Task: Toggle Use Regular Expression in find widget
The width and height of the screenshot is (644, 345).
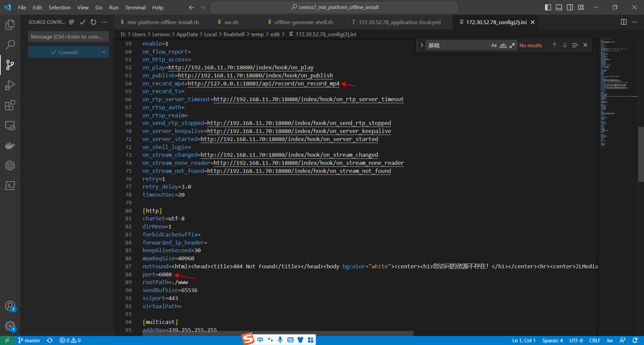Action: [x=512, y=45]
